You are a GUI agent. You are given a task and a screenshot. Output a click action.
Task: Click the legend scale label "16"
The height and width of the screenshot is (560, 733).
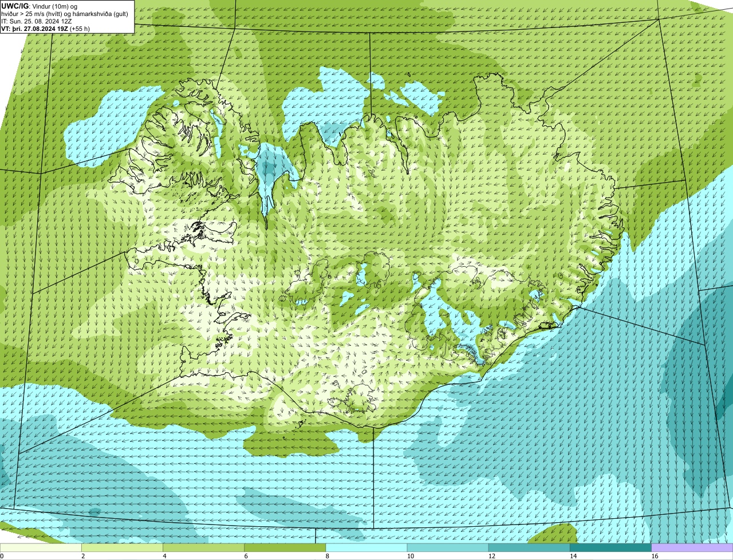655,556
